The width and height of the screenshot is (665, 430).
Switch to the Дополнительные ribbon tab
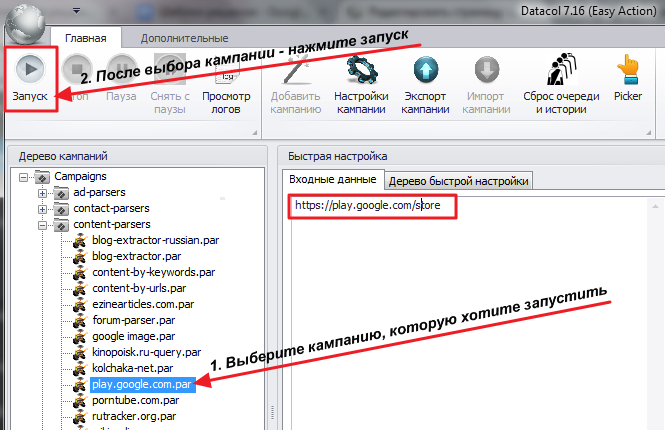184,38
